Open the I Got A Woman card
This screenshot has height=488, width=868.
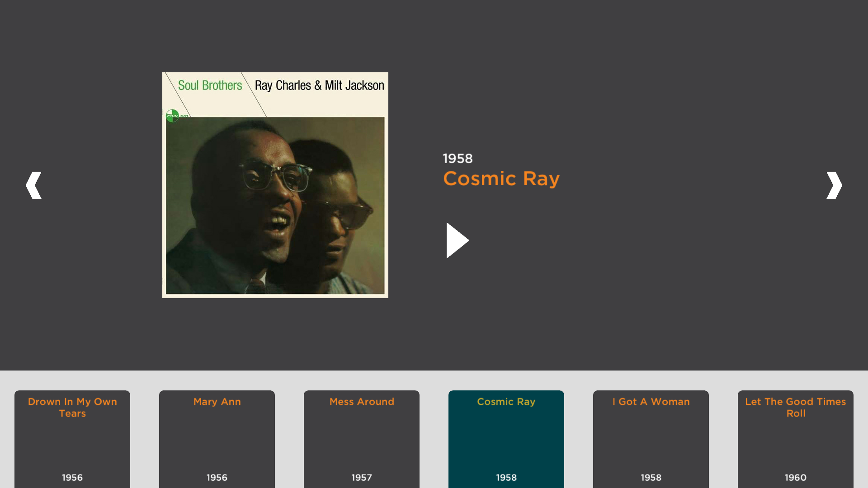[x=651, y=439]
